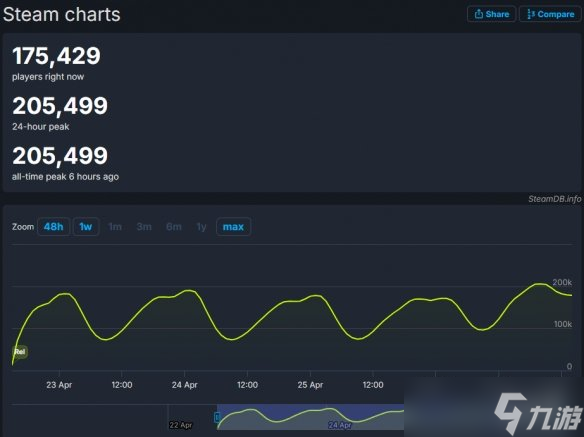The height and width of the screenshot is (437, 584).
Task: Choose the 3m zoom option
Action: (x=144, y=227)
